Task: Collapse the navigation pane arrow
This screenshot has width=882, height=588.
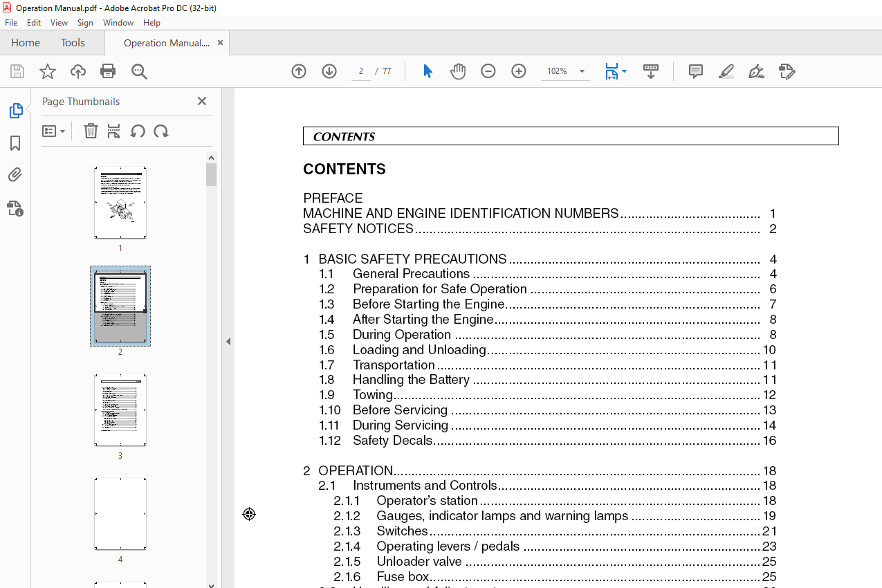Action: click(x=228, y=341)
